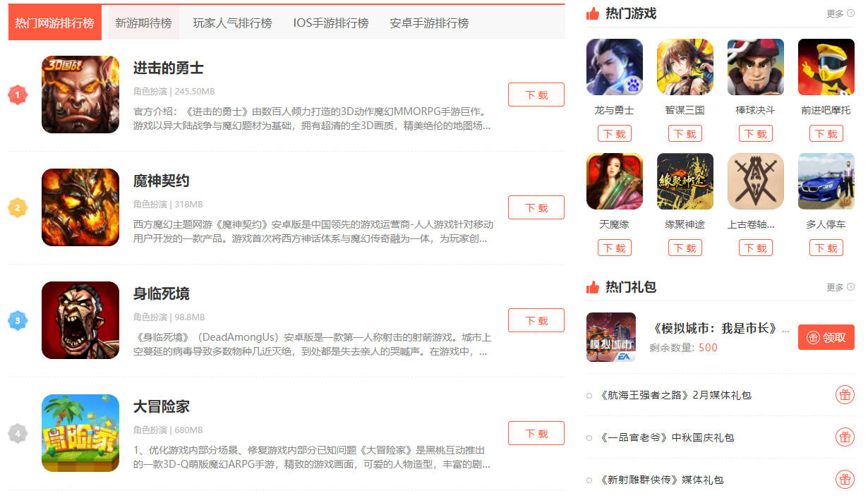
Task: Open the 魔神契约 game icon
Action: (80, 207)
